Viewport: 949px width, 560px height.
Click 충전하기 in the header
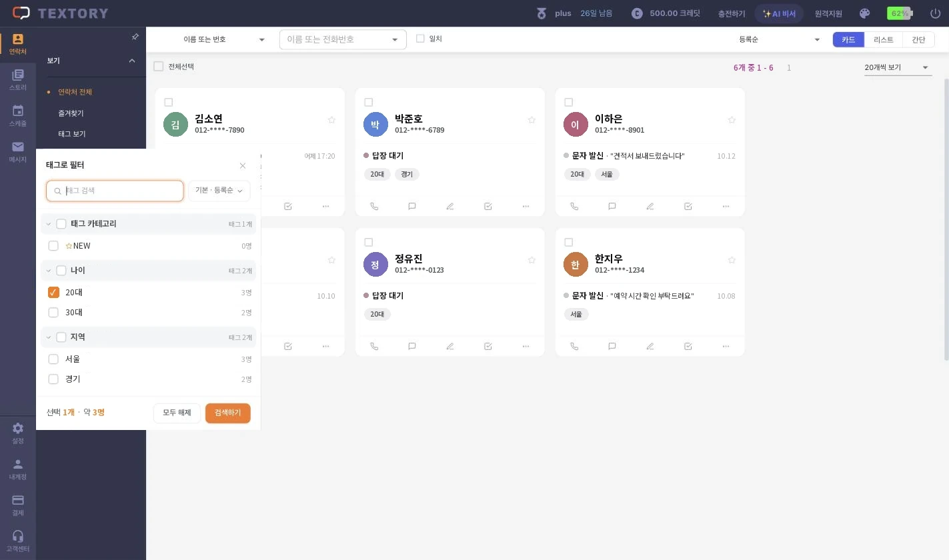click(732, 13)
